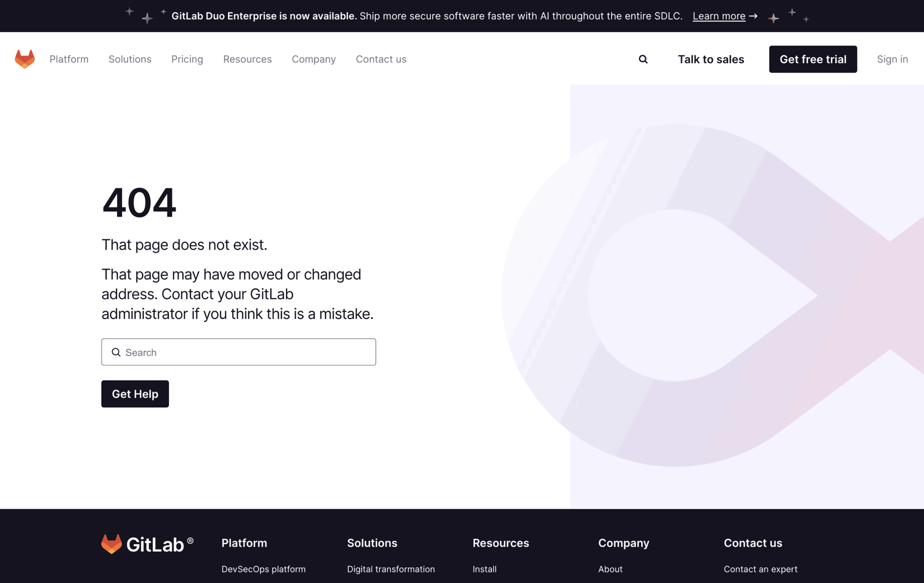Click the Talk to sales link
The width and height of the screenshot is (924, 583).
pos(711,59)
